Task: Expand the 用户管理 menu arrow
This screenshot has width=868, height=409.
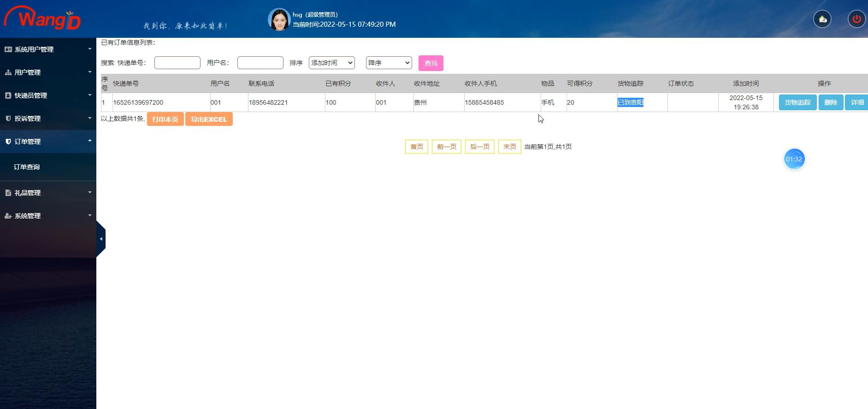Action: coord(90,72)
